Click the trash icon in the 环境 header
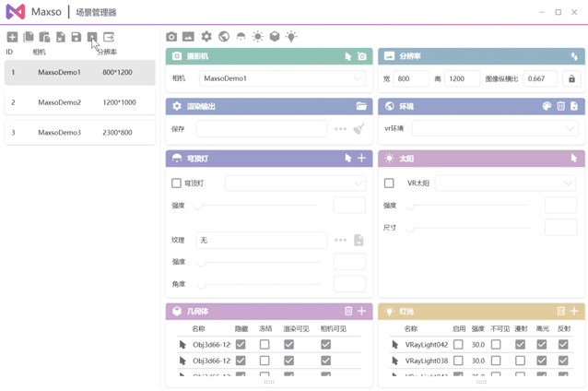Viewport: 588px width, 391px height. (560, 106)
